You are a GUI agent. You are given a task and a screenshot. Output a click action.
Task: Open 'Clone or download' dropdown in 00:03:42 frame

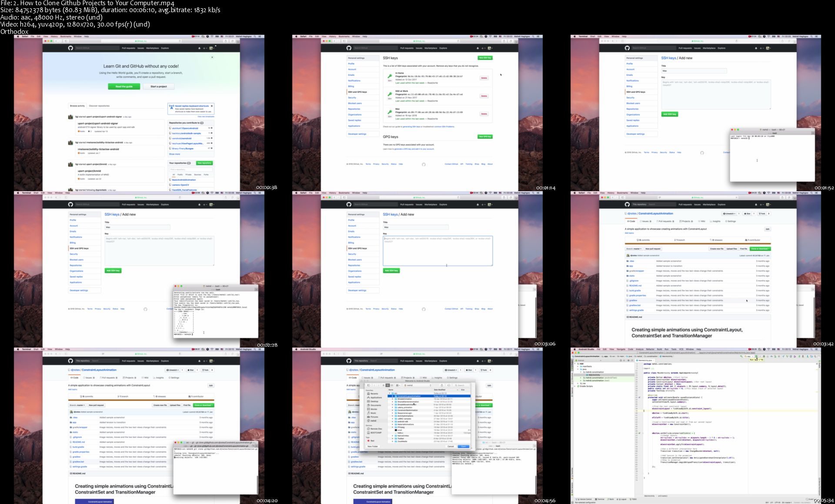point(760,249)
